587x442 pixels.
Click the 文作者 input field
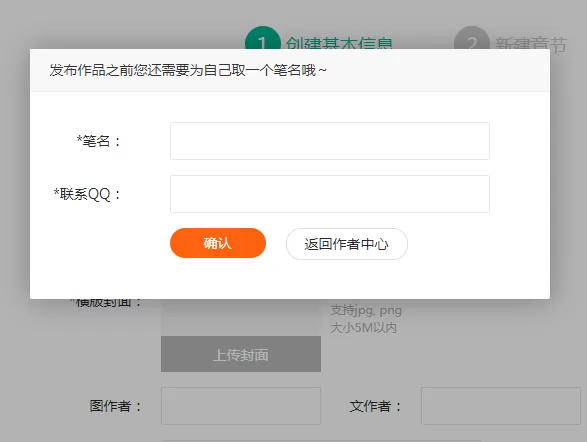coord(501,406)
